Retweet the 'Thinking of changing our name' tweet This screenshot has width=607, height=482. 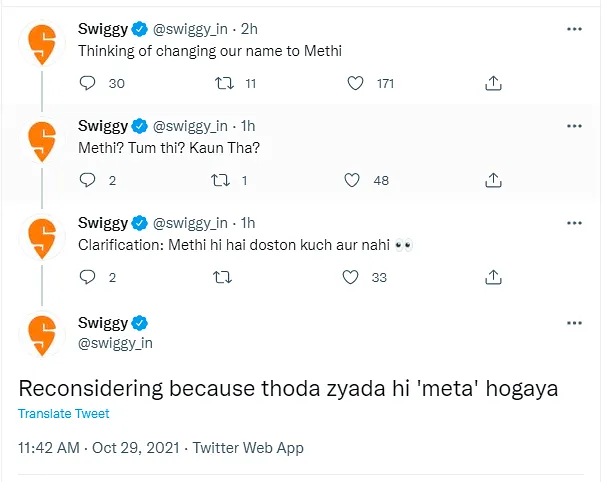[x=225, y=83]
